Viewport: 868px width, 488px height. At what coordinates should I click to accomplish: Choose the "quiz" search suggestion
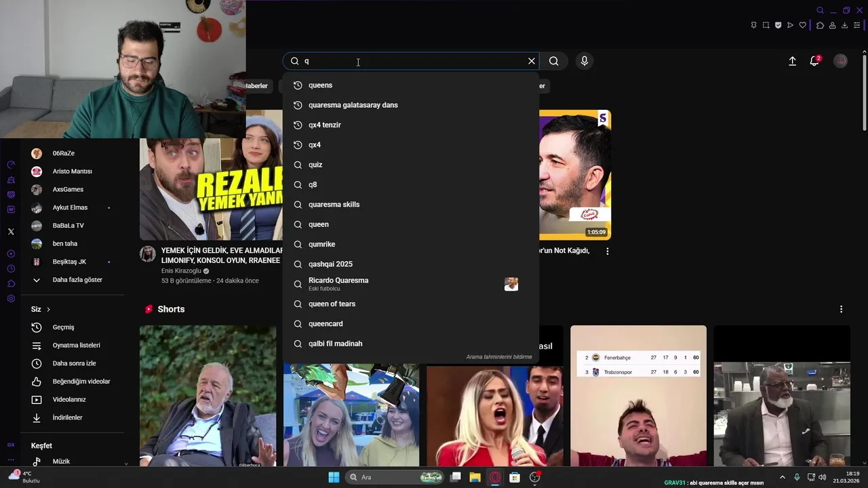pos(411,165)
